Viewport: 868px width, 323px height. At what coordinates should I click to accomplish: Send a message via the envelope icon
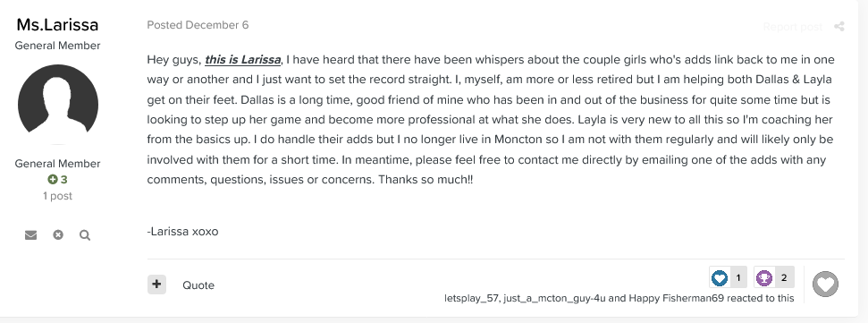(31, 235)
